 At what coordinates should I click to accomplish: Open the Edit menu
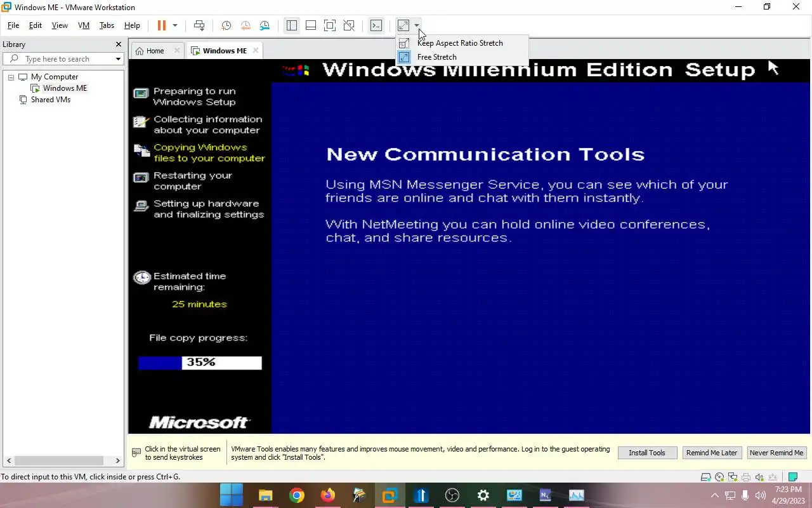36,25
